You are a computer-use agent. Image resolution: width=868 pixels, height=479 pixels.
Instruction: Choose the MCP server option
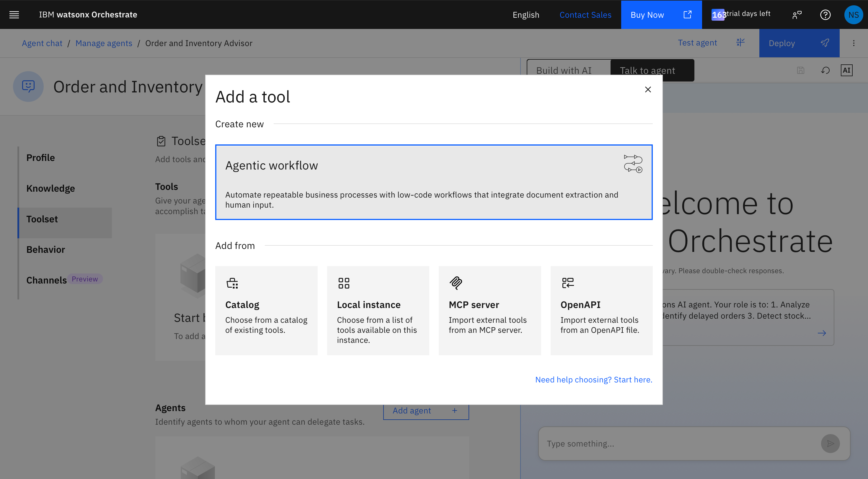coord(490,310)
